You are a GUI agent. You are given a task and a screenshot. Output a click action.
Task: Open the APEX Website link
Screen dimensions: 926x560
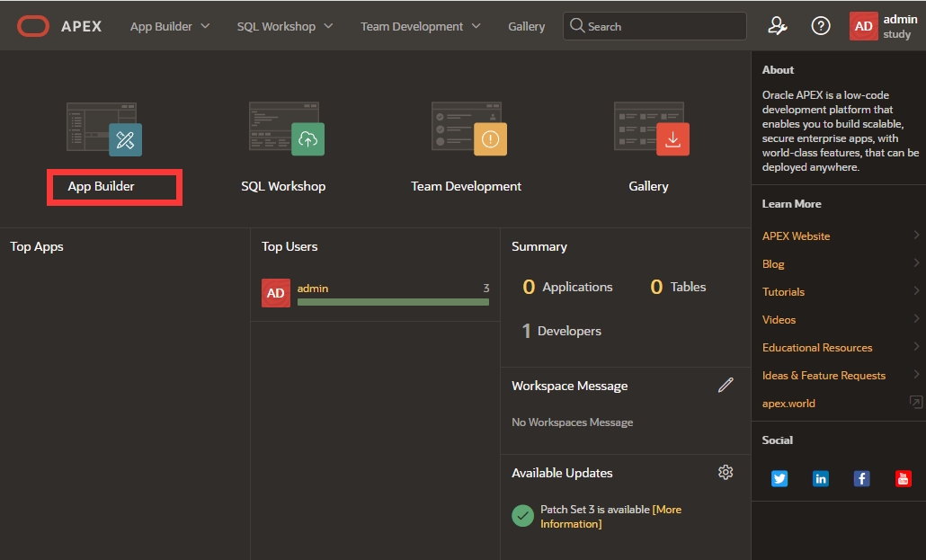[796, 236]
